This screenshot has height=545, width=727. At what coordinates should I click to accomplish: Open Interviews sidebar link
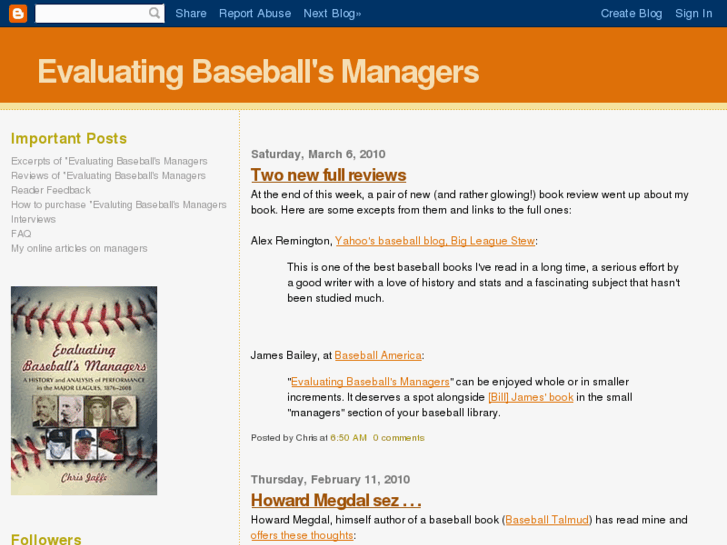(x=33, y=219)
